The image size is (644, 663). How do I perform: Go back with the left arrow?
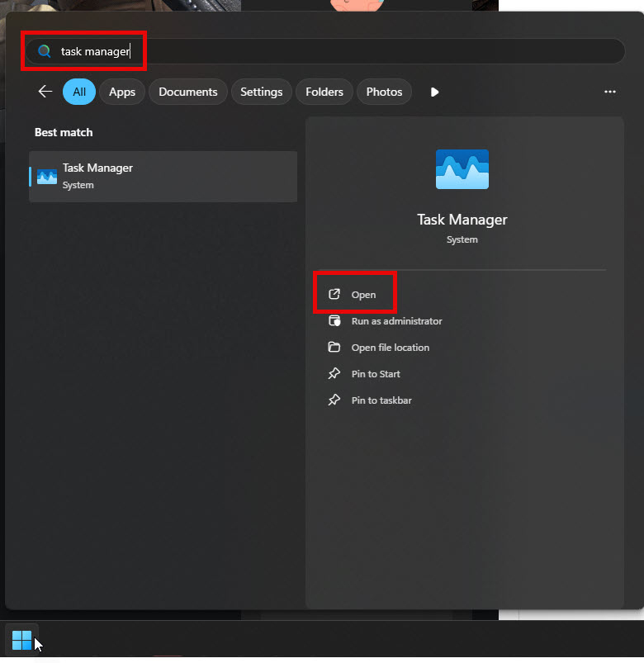[45, 92]
